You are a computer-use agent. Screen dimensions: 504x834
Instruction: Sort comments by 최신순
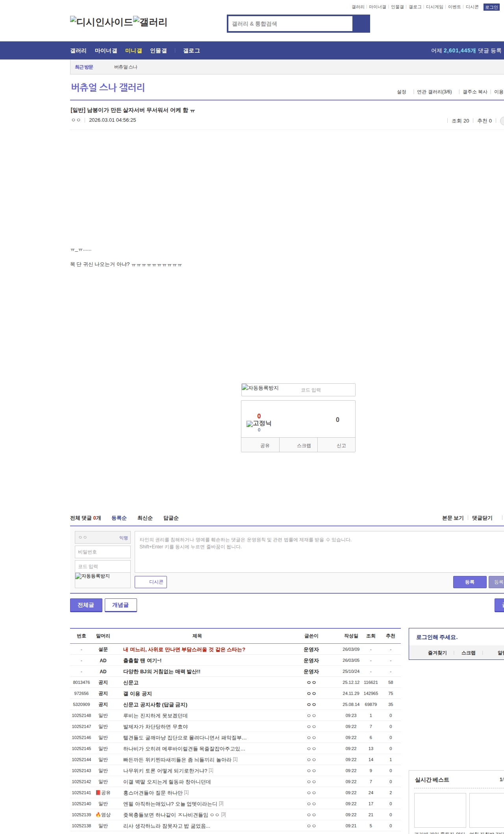(x=145, y=518)
